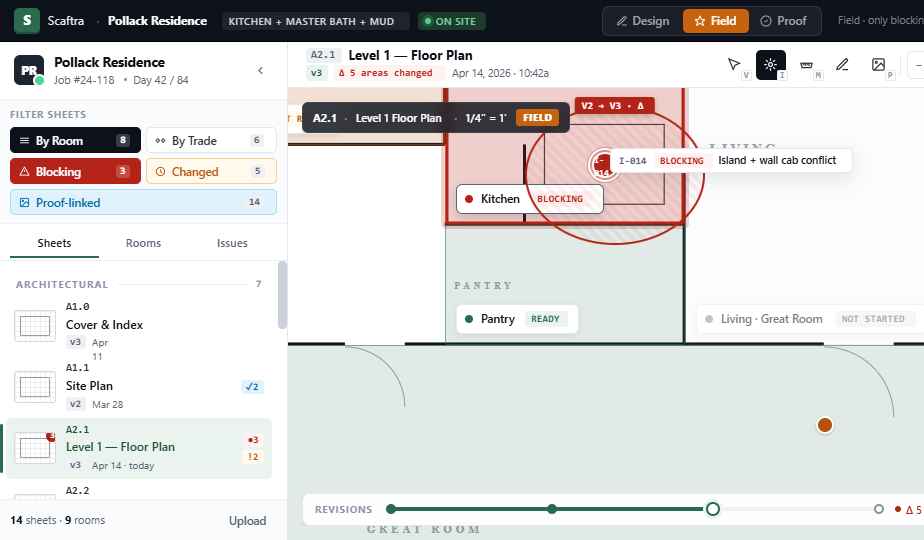Click 'Apr 14 · today' date on A2.1
The image size is (924, 540).
123,466
